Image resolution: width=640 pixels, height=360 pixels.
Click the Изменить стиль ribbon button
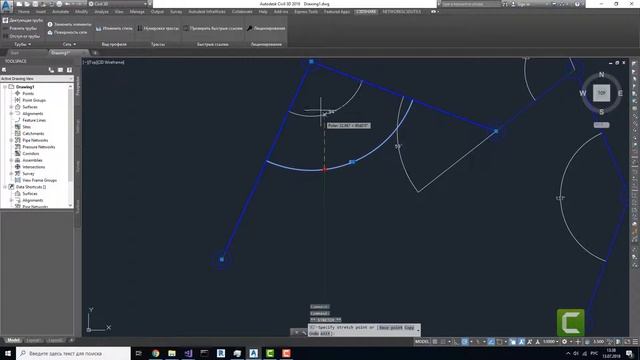(114, 29)
